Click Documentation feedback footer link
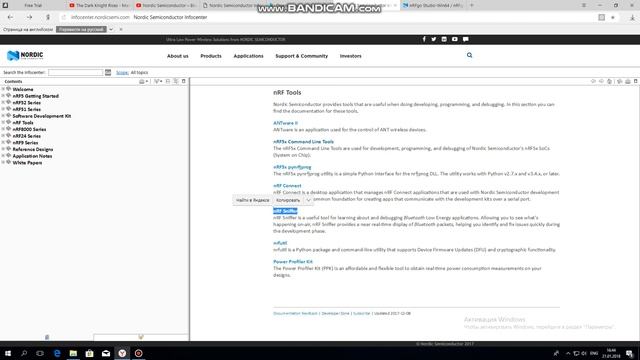The height and width of the screenshot is (360, 640). click(x=295, y=313)
